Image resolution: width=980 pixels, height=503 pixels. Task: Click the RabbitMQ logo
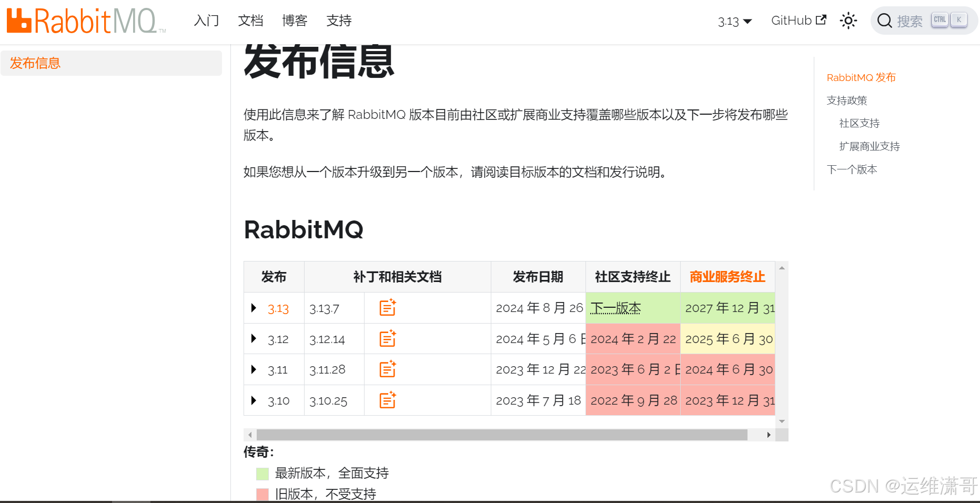coord(86,21)
